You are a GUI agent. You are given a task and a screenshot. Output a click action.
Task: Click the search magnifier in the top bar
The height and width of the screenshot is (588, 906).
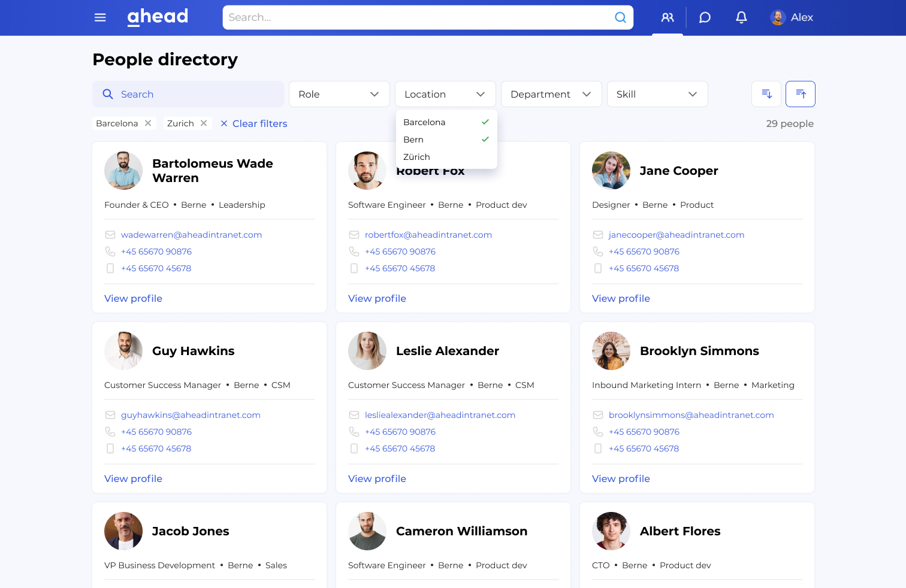coord(620,17)
